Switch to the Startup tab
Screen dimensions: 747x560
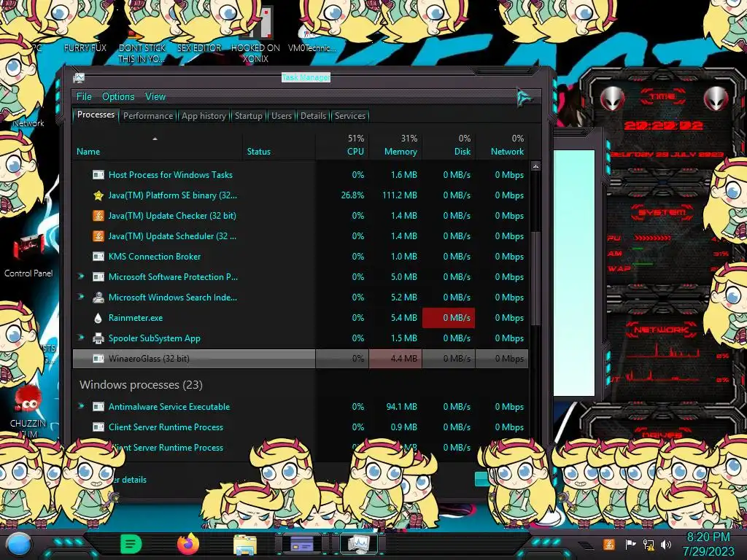(248, 116)
